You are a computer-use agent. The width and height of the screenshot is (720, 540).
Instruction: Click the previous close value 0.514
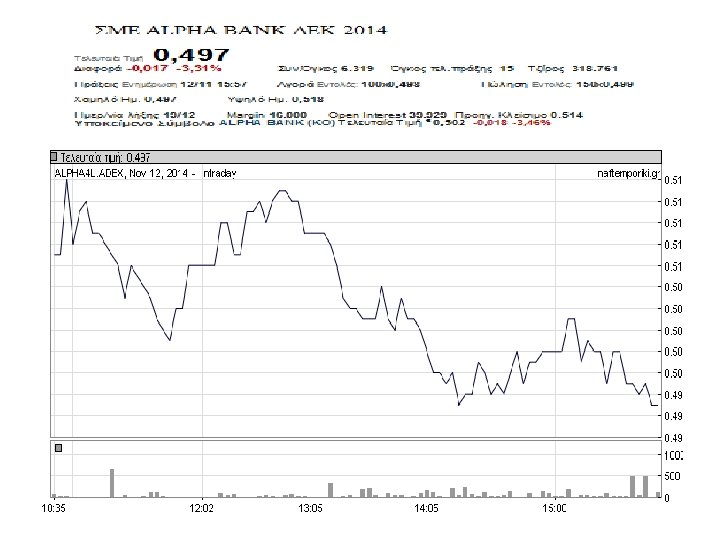pyautogui.click(x=567, y=114)
